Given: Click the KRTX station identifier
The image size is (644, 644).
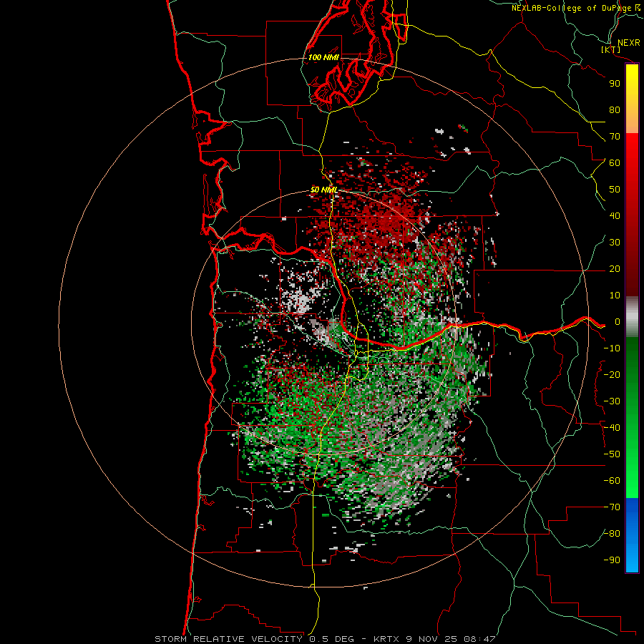Looking at the screenshot, I should click(x=386, y=639).
